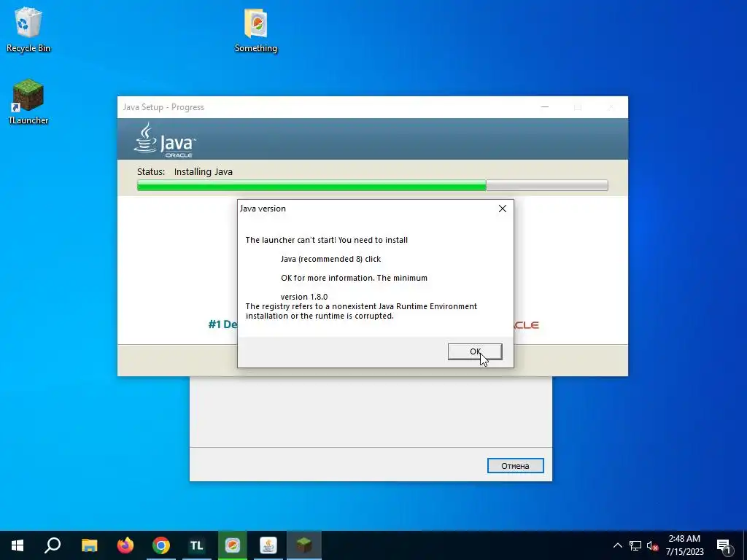The height and width of the screenshot is (560, 747).
Task: Close the Java version dialog with X
Action: [502, 209]
